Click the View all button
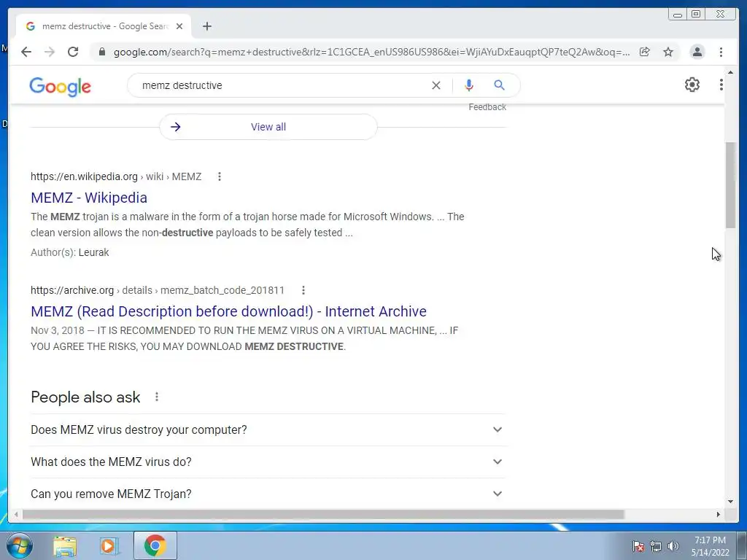 tap(268, 127)
